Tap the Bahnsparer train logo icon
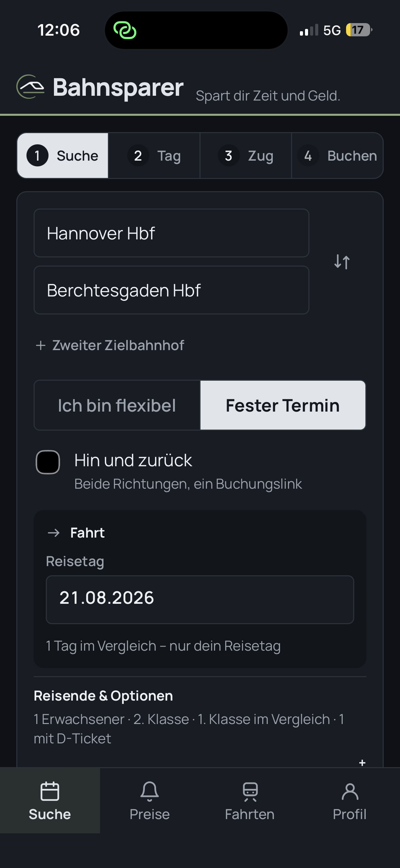Screen dimensions: 400x868 31,87
